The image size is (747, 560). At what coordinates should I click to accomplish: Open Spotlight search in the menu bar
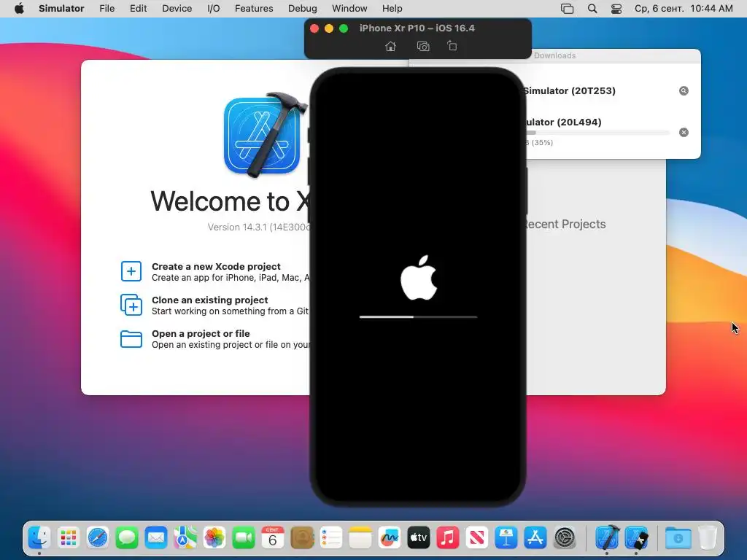pos(592,9)
